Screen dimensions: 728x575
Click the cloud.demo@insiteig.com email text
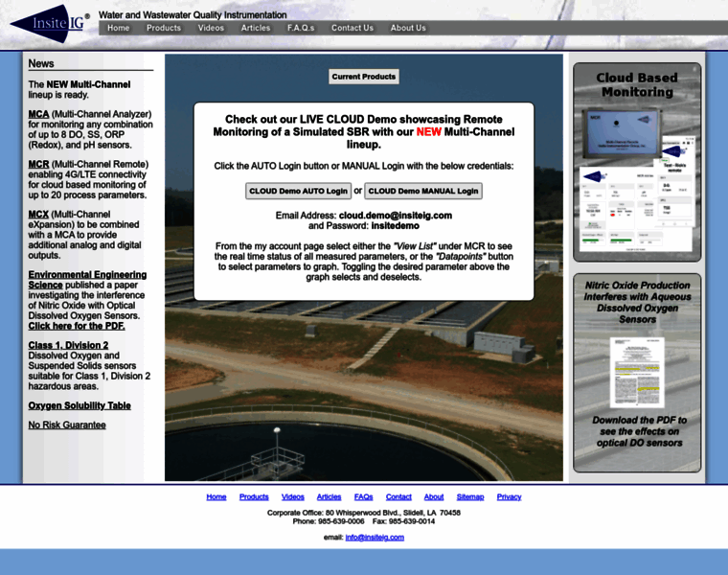pos(396,216)
